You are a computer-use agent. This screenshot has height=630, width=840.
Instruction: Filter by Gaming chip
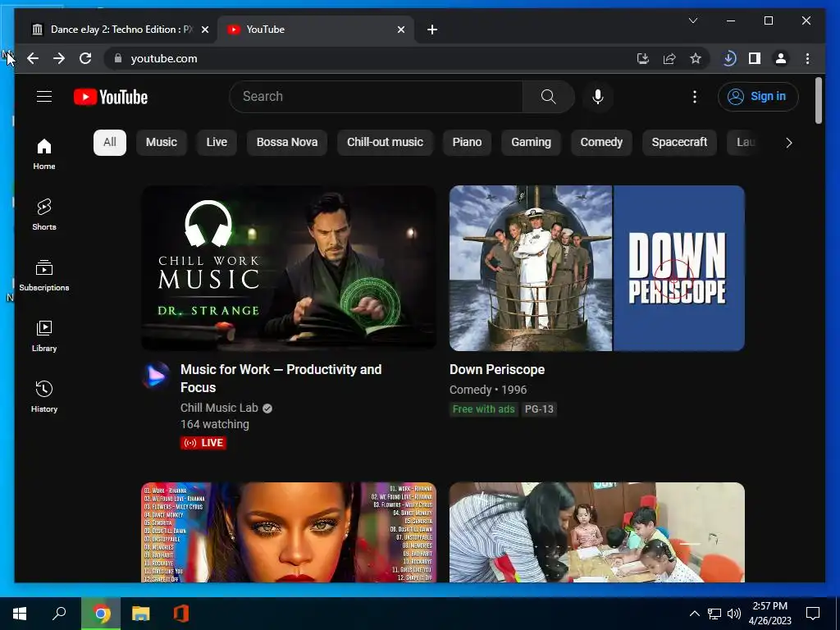click(531, 143)
